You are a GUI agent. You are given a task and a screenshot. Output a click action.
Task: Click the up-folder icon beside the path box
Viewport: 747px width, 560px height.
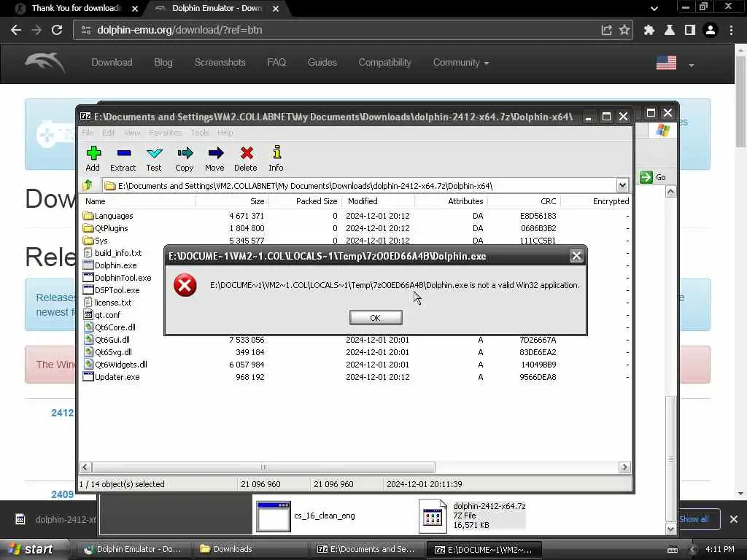(x=88, y=185)
